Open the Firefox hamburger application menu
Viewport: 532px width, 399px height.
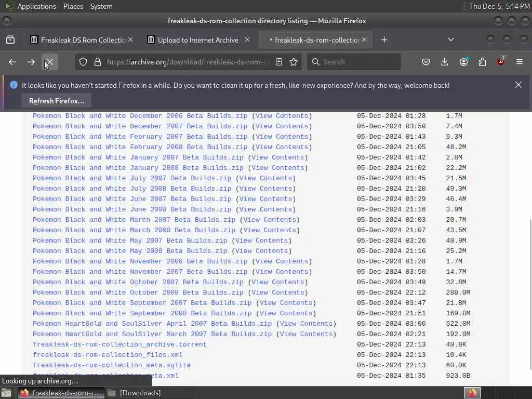coord(520,62)
